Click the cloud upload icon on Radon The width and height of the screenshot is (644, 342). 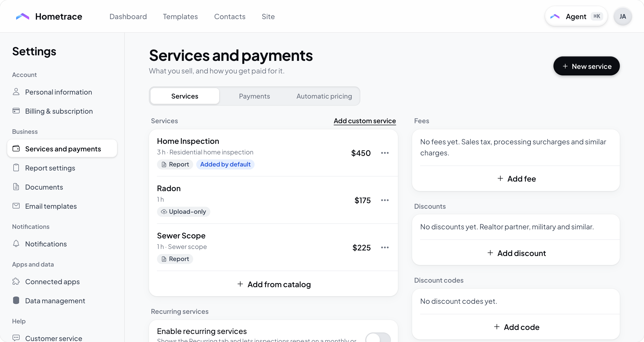pyautogui.click(x=164, y=212)
